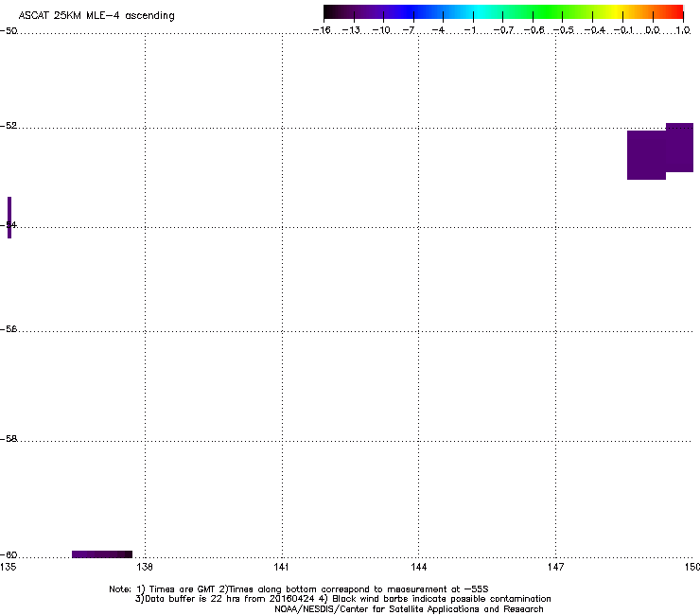Click the '-0.6' color bar label
Image resolution: width=700 pixels, height=615 pixels.
[x=534, y=30]
